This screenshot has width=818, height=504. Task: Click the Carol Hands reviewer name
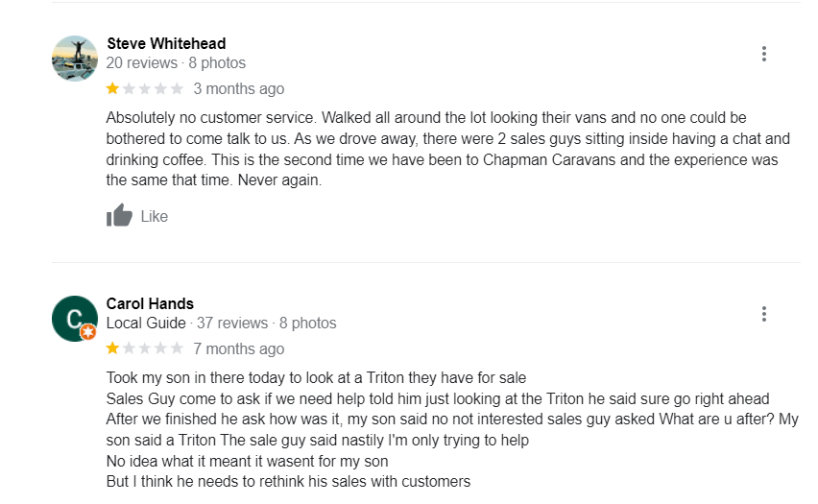click(150, 303)
